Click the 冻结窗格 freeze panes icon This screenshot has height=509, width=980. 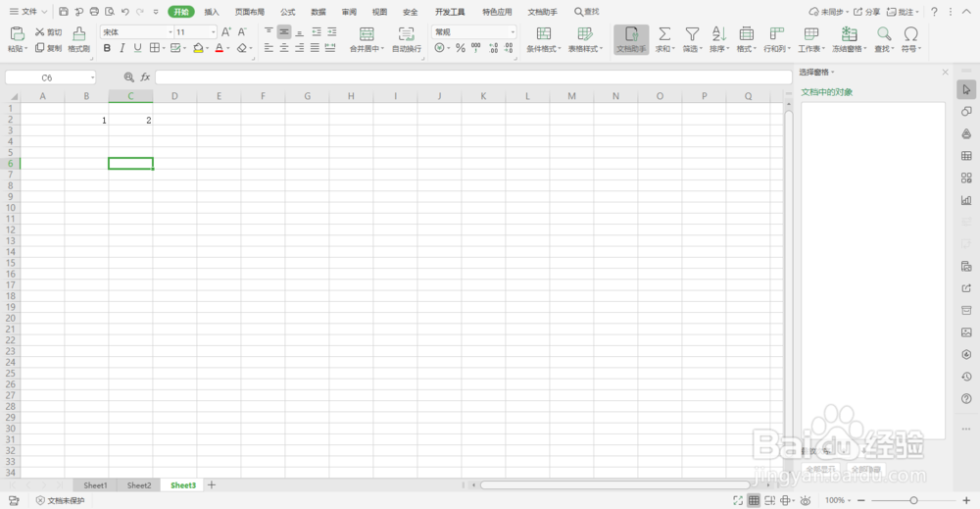click(849, 33)
